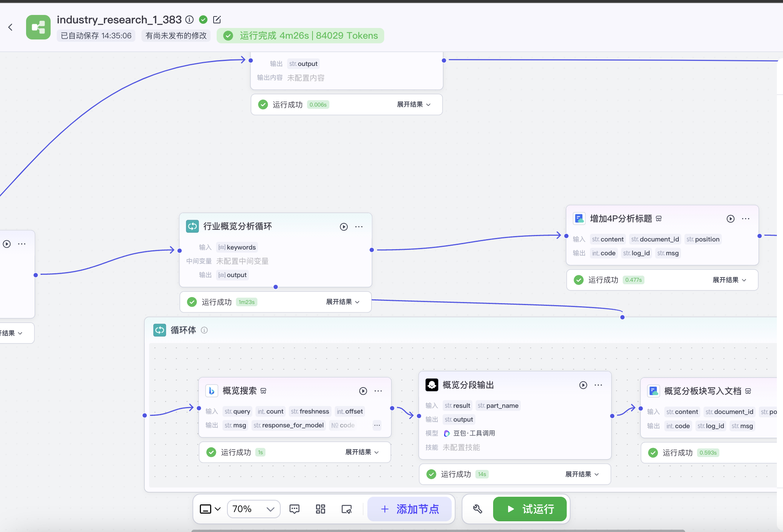This screenshot has width=783, height=532.
Task: Open ellipsis menu of 概览分段输出 node
Action: click(x=598, y=385)
